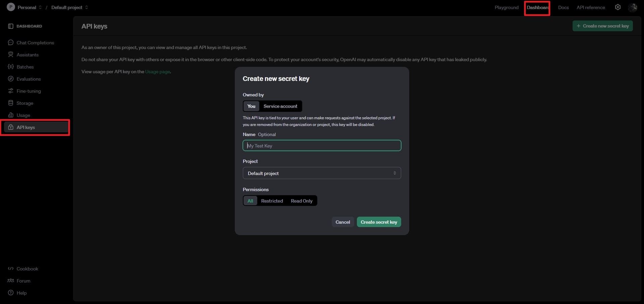Click the Create secret key button

379,222
